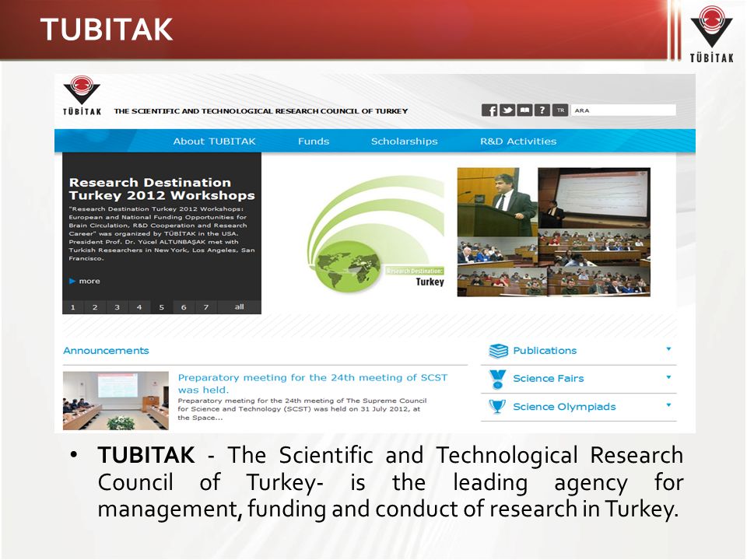The width and height of the screenshot is (747, 560).
Task: Open the Twitter bird icon
Action: tap(507, 110)
